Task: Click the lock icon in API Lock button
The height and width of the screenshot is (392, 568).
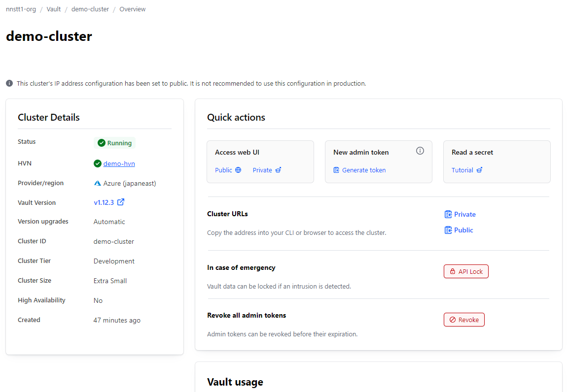Action: pyautogui.click(x=453, y=271)
